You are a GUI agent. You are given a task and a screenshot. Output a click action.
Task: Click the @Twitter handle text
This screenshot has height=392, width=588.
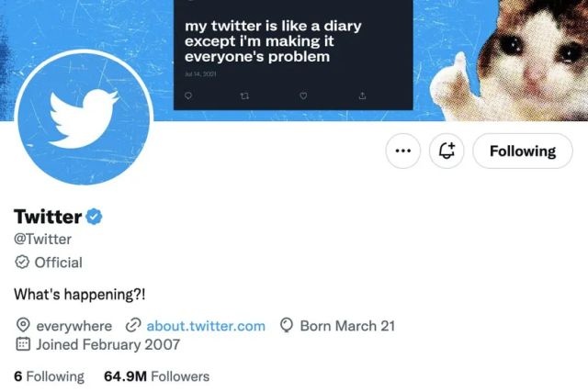(x=42, y=240)
